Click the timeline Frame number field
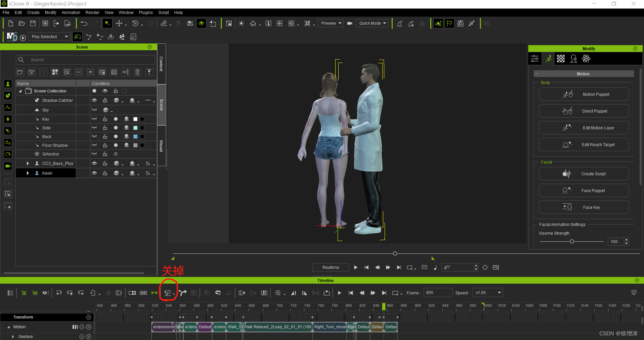644x340 pixels. (x=438, y=293)
